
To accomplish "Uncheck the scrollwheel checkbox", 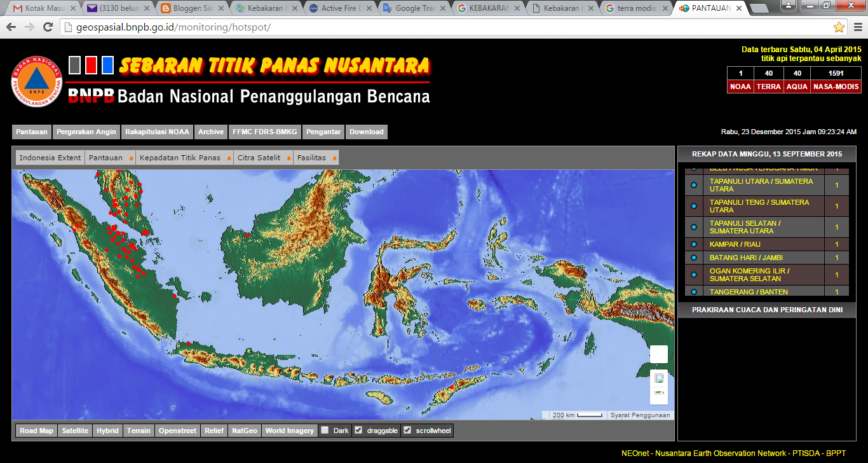I will pos(407,430).
